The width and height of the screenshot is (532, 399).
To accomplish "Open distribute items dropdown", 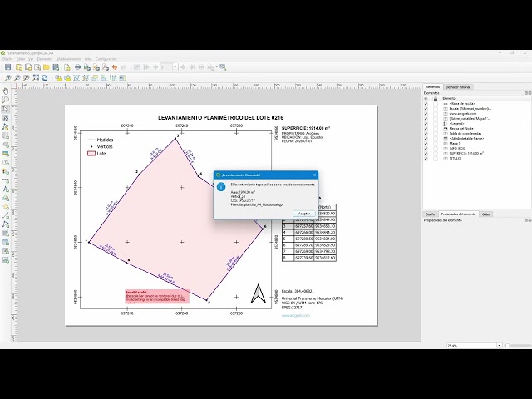I will (x=113, y=78).
